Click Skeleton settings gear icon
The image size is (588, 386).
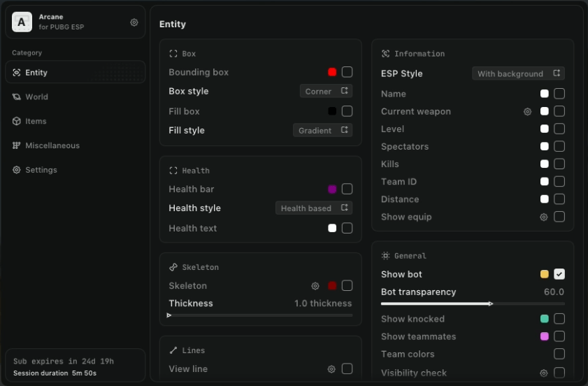[315, 286]
